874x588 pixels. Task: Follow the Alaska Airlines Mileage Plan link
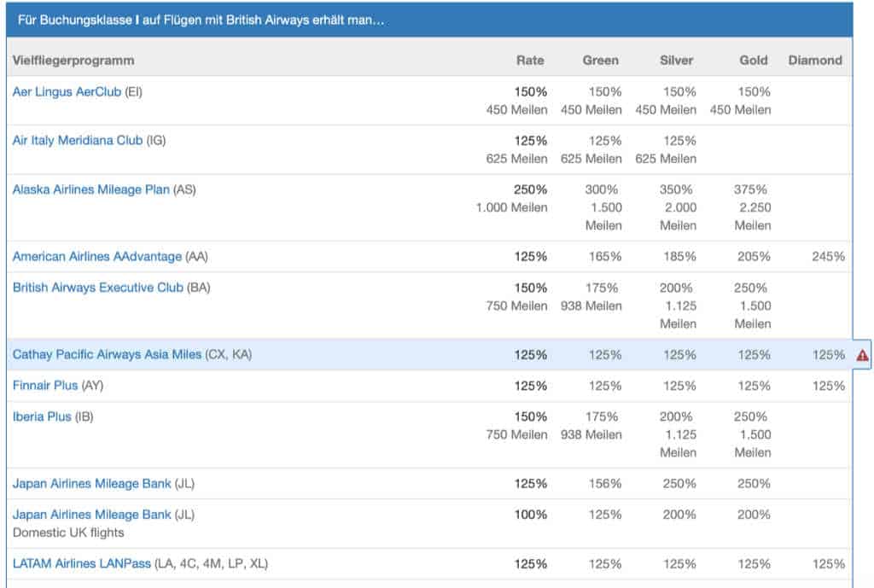(x=90, y=189)
